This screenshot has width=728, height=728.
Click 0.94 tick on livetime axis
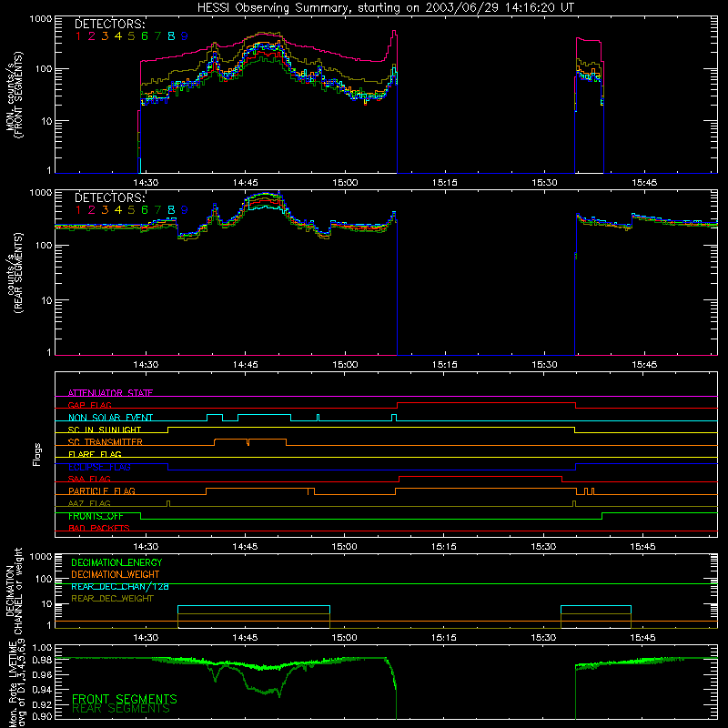43,689
